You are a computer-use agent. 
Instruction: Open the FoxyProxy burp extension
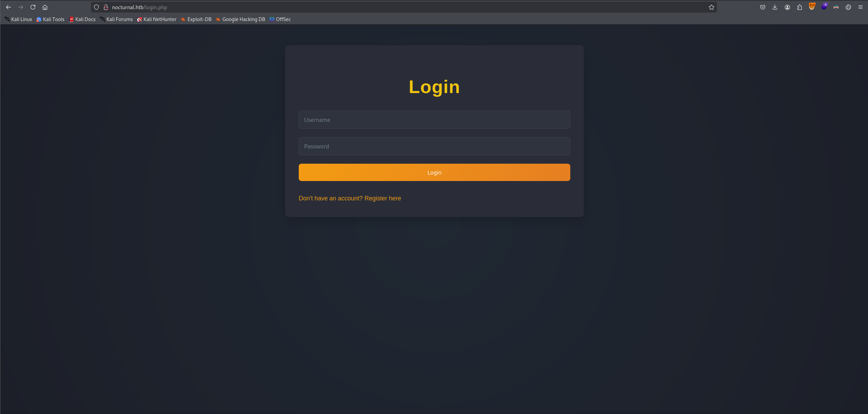[x=812, y=7]
